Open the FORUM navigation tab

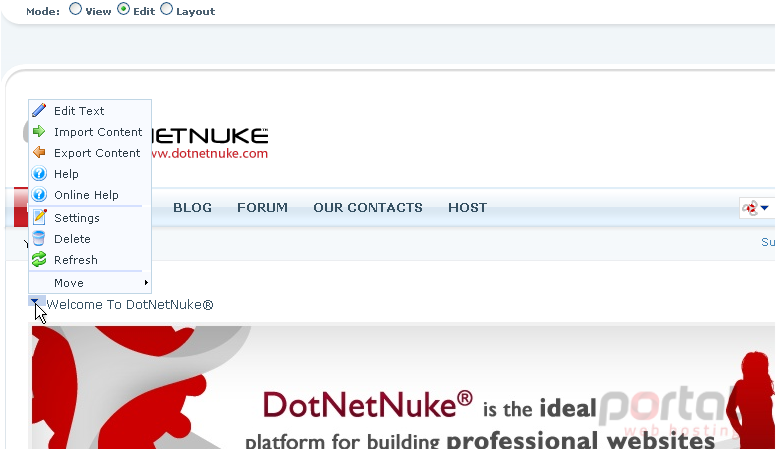tap(262, 207)
